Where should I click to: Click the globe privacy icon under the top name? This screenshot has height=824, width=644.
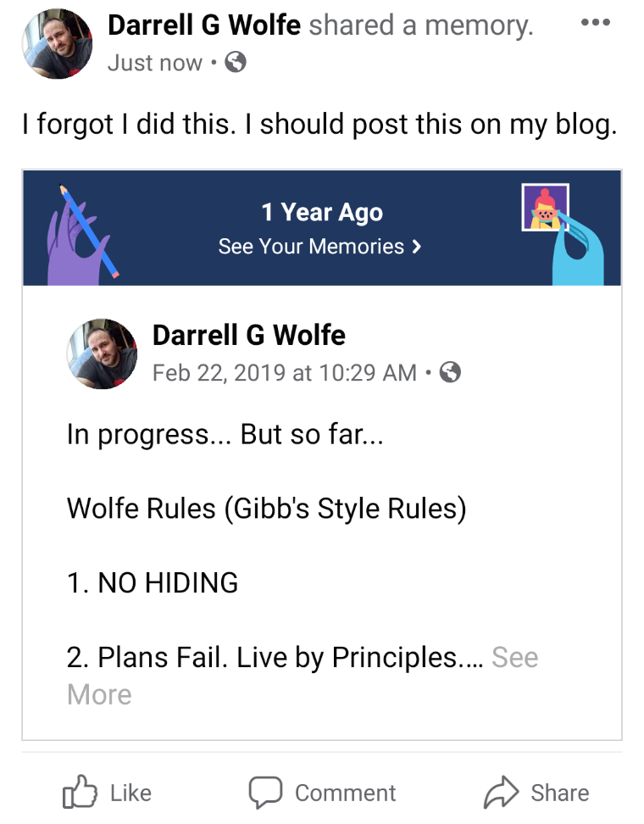tap(236, 63)
